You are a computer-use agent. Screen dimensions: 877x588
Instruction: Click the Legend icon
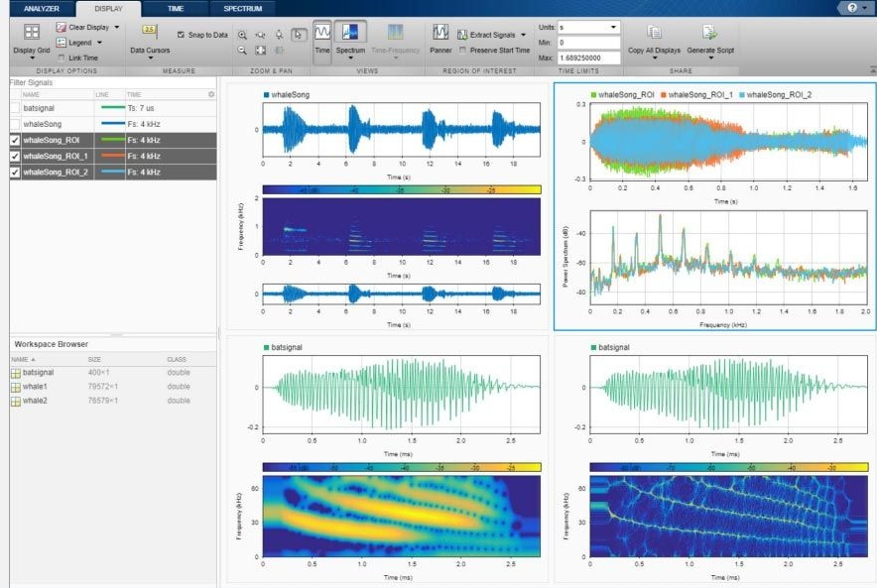(61, 43)
